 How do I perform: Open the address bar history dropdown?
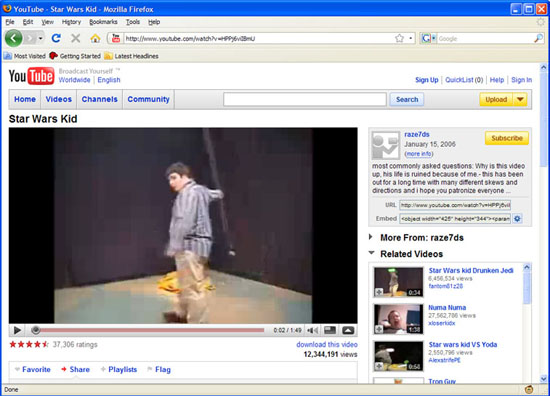[411, 38]
